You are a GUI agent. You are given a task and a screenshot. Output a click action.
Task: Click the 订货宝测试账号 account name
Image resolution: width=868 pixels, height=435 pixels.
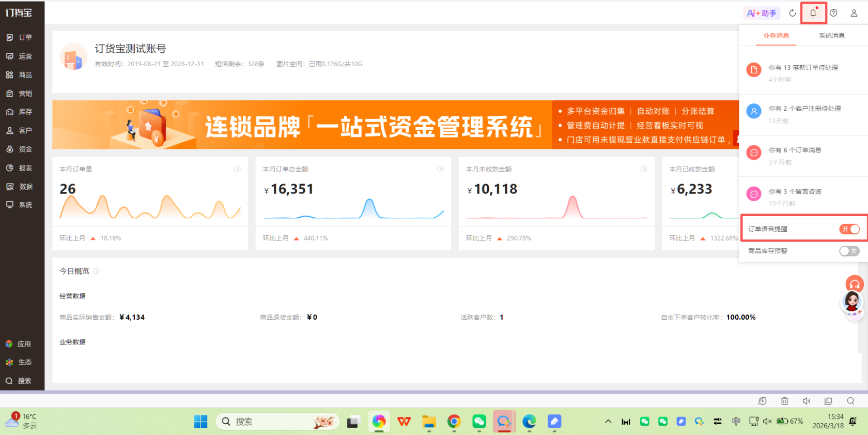130,49
